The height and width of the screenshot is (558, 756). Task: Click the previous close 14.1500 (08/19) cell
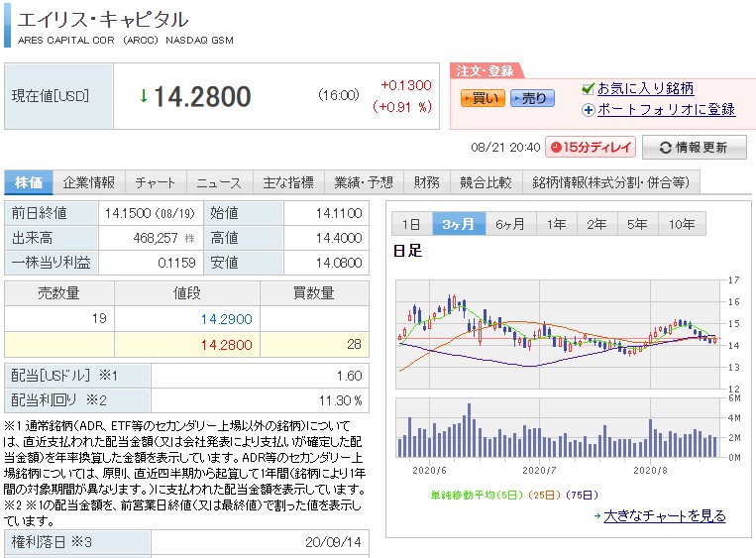coord(150,213)
